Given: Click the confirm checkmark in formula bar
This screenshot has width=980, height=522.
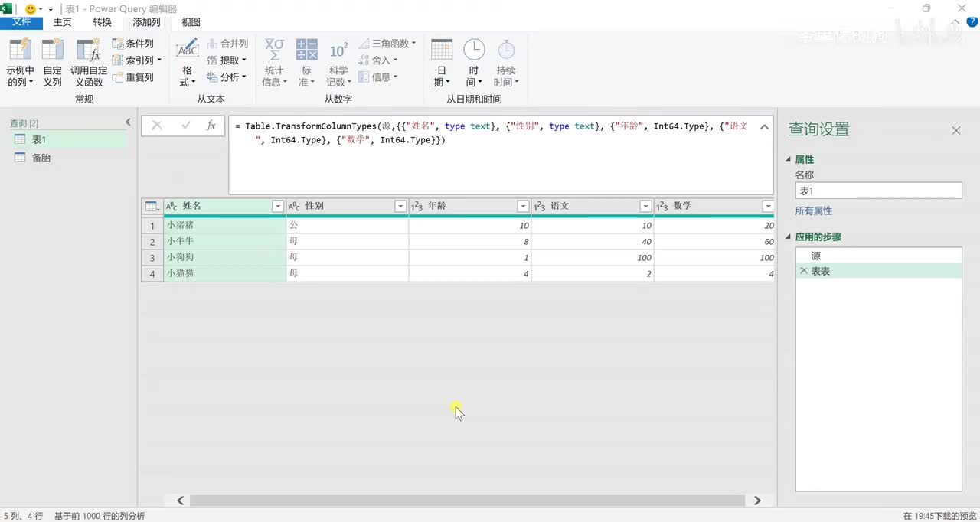Looking at the screenshot, I should point(185,126).
